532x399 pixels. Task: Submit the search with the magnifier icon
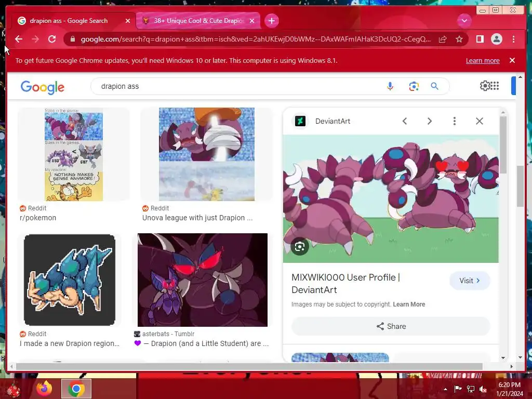point(435,87)
